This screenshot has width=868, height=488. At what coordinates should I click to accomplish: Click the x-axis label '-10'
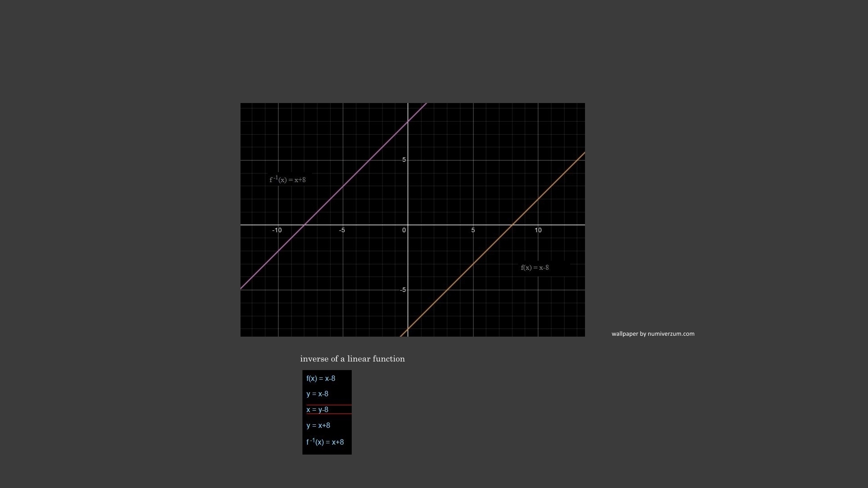click(277, 230)
